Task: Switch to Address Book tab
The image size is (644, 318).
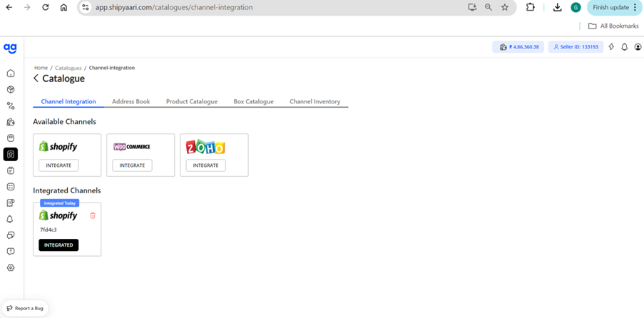Action: [x=131, y=101]
